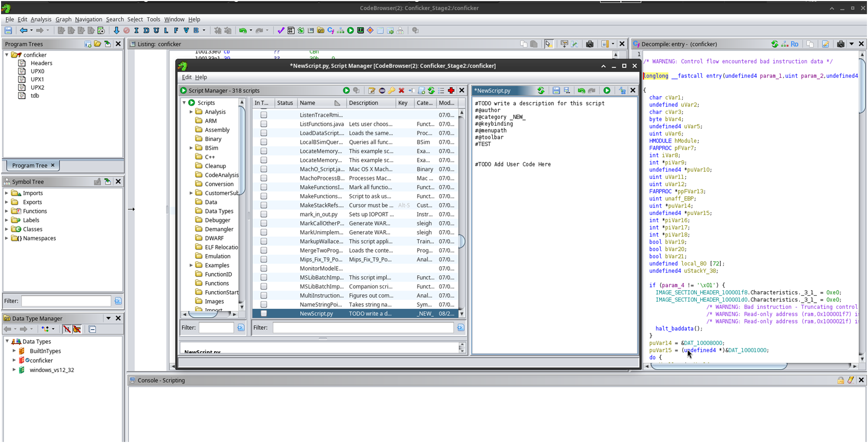
Task: Click Save As icon in the script editor
Action: (x=567, y=90)
